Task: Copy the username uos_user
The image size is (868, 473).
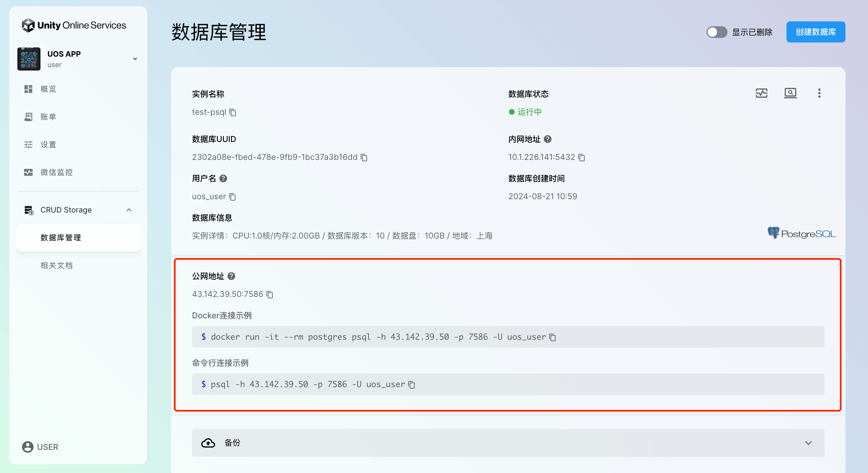Action: 232,197
